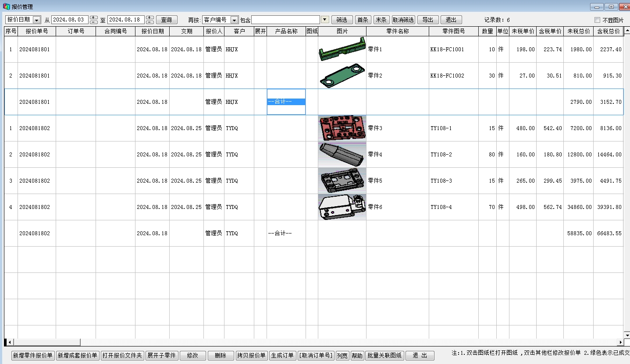Toggle the 不显图片 checkbox
630x364 pixels.
click(x=597, y=20)
